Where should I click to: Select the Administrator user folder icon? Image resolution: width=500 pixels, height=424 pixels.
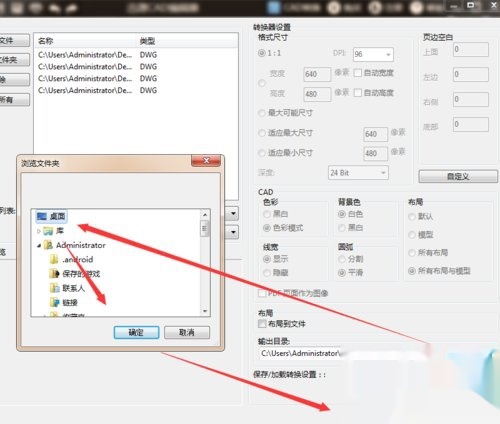(48, 245)
